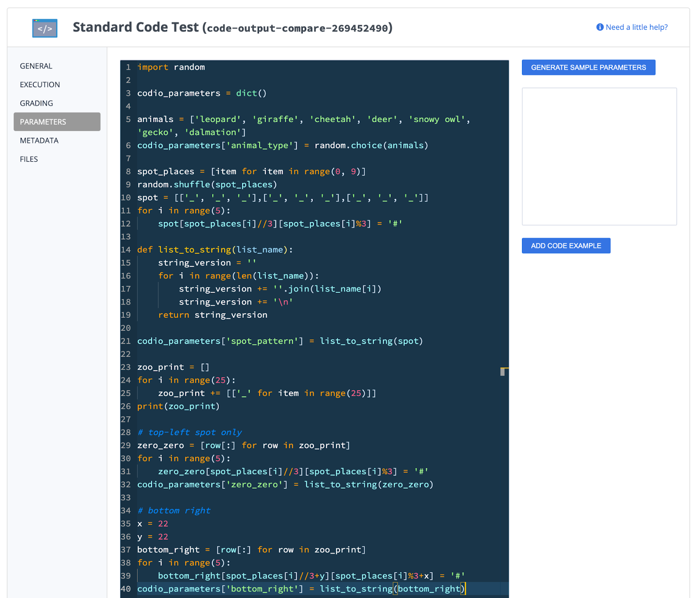Click line number 14 in the editor gutter
This screenshot has height=598, width=700.
[126, 250]
